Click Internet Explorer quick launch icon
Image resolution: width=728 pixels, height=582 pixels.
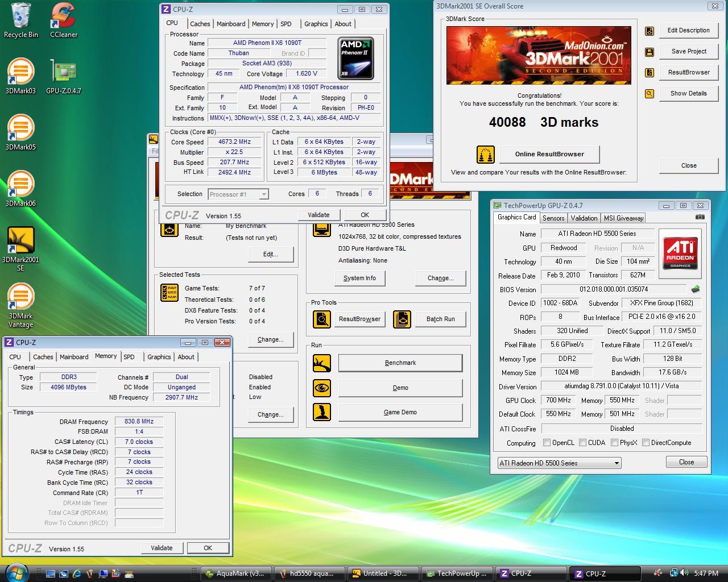pos(77,573)
